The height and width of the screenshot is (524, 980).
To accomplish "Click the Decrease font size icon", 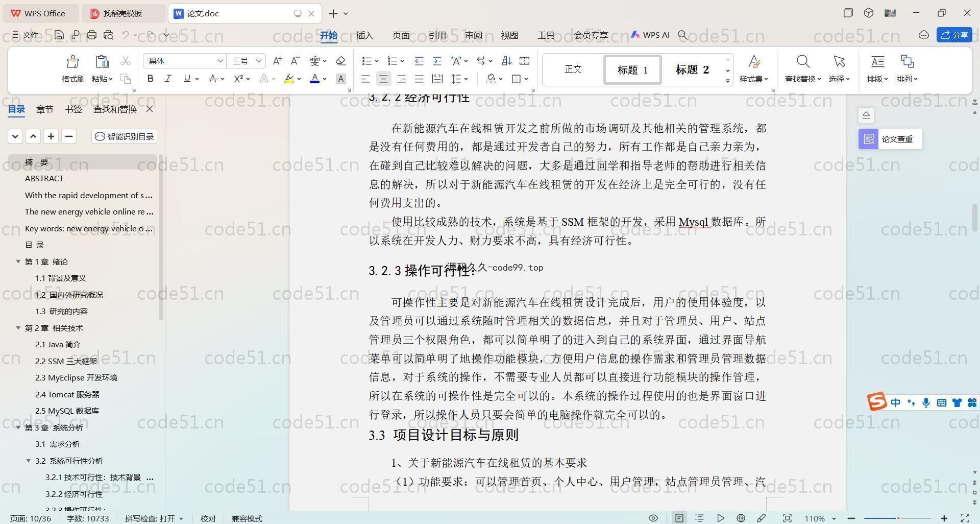I will (295, 61).
